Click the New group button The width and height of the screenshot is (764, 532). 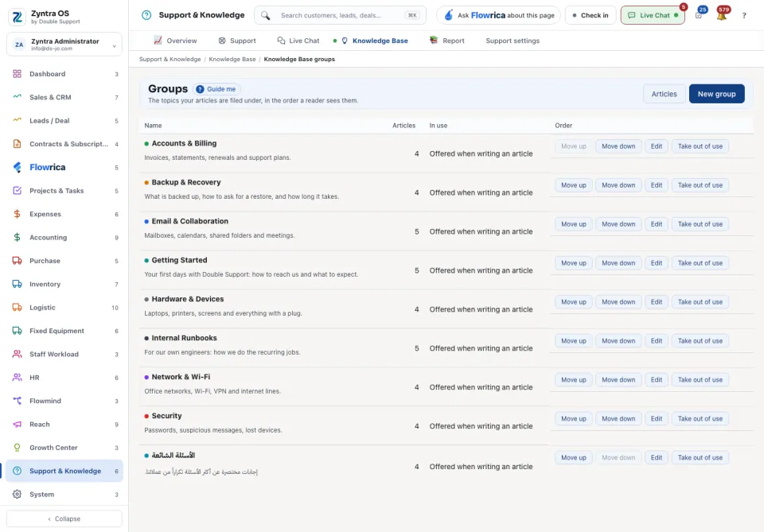716,94
